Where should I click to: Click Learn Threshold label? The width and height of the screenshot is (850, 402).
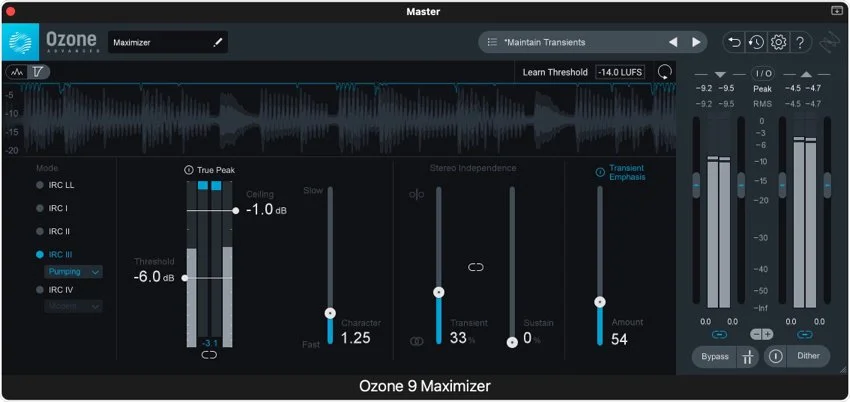[x=555, y=72]
